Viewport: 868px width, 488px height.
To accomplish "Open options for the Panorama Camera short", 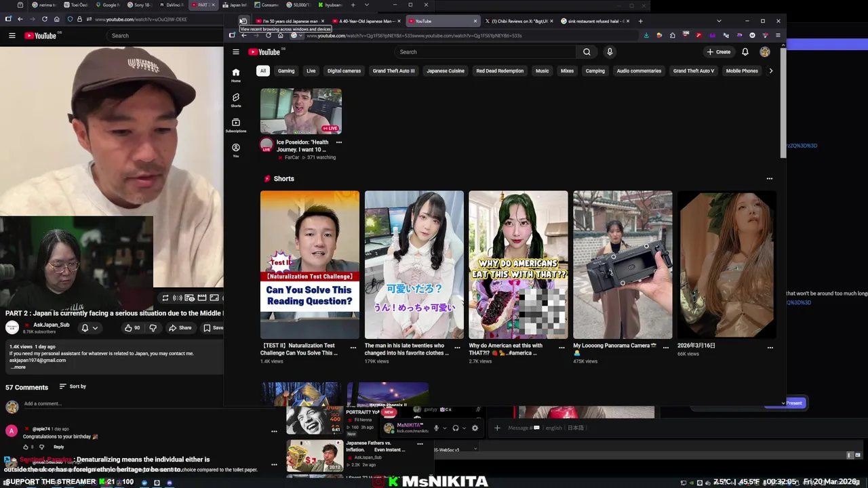I will coord(666,348).
